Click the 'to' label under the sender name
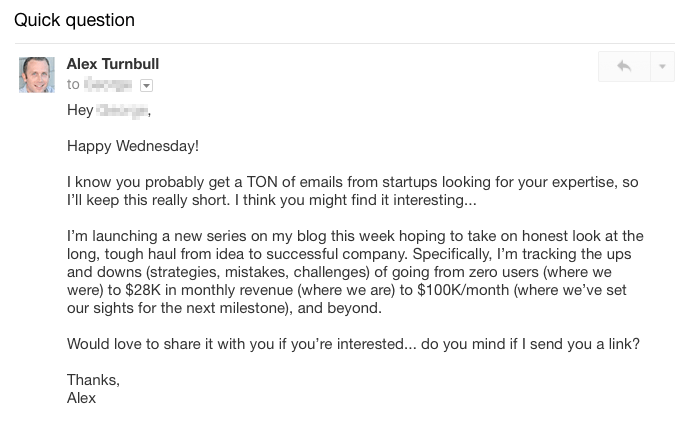The height and width of the screenshot is (425, 690). click(x=73, y=86)
